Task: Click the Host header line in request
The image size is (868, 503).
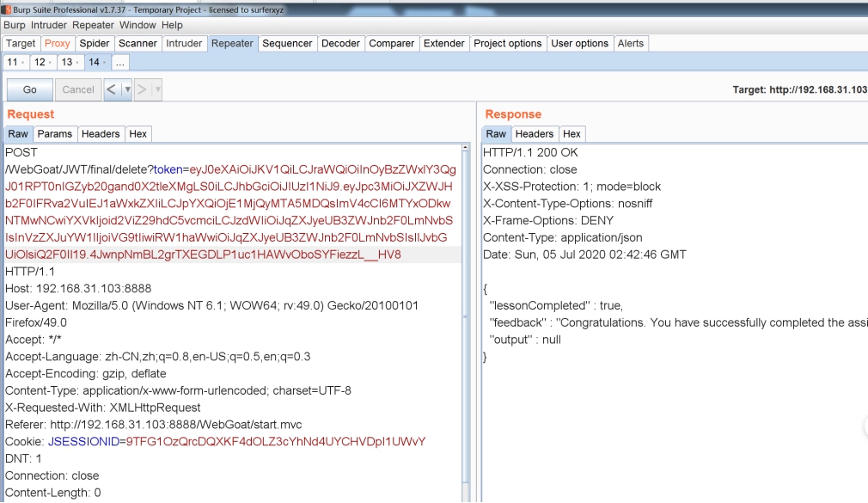Action: 78,289
